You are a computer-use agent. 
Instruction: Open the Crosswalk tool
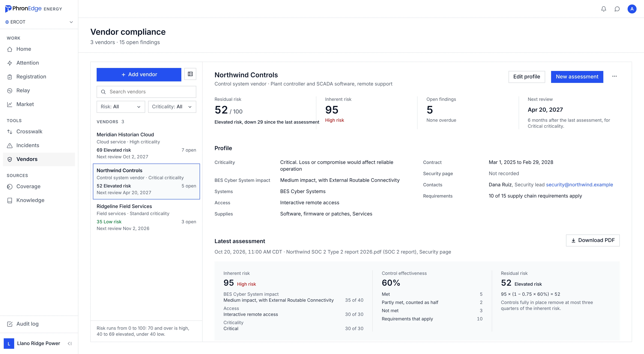pyautogui.click(x=39, y=132)
